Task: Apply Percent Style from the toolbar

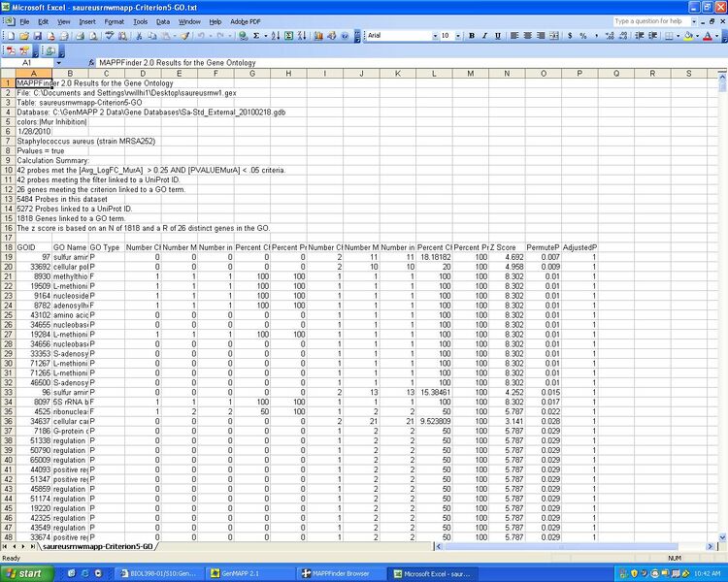Action: point(582,36)
